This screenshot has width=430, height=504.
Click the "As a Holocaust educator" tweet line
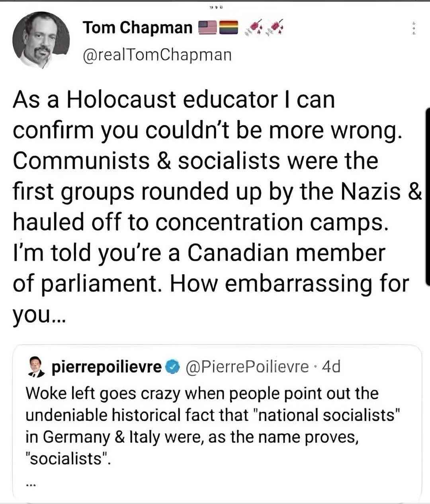click(174, 100)
